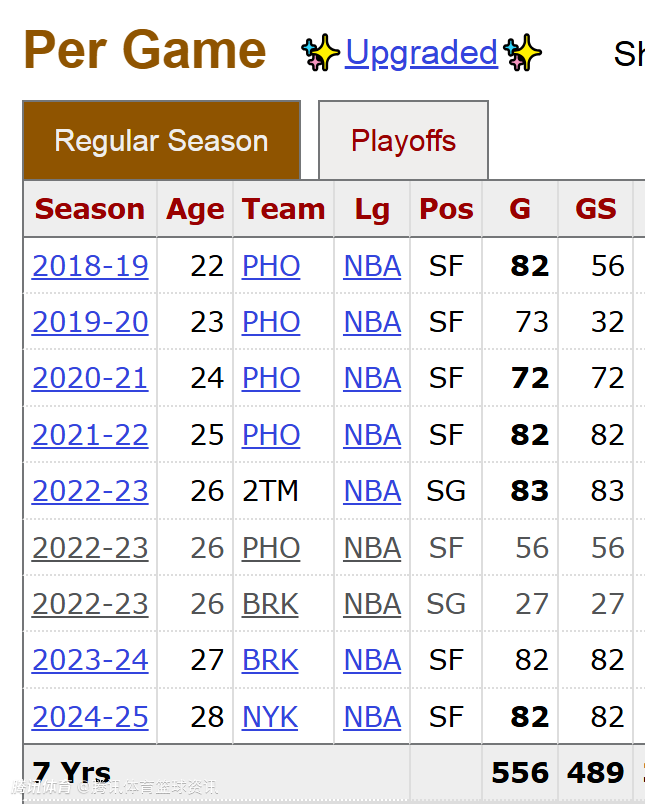Viewport: 645px width, 804px height.
Task: Sort by the GS column header
Action: (596, 209)
